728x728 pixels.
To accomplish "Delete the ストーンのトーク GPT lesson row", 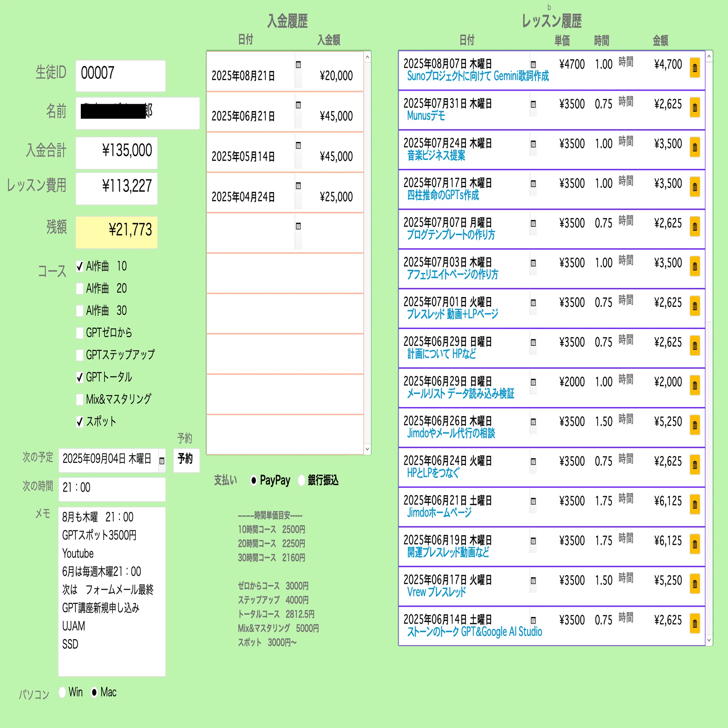I will [695, 624].
